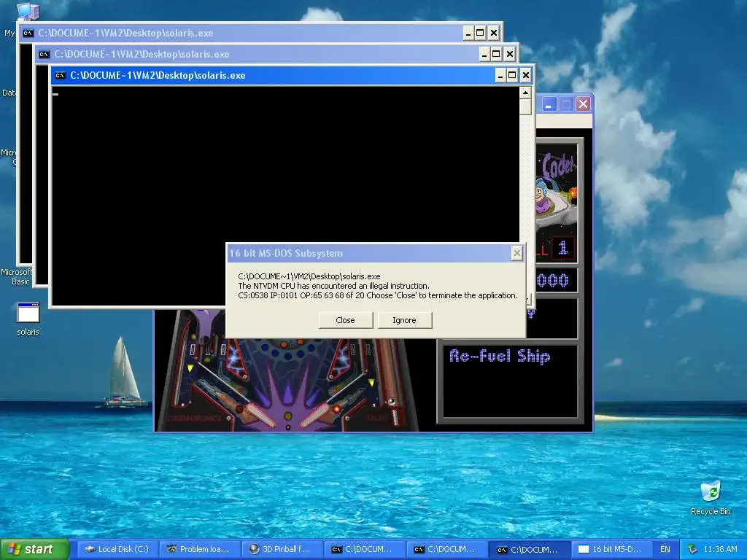Screen dimensions: 747x560
Task: Select the solaris desktop icon
Action: tap(28, 319)
